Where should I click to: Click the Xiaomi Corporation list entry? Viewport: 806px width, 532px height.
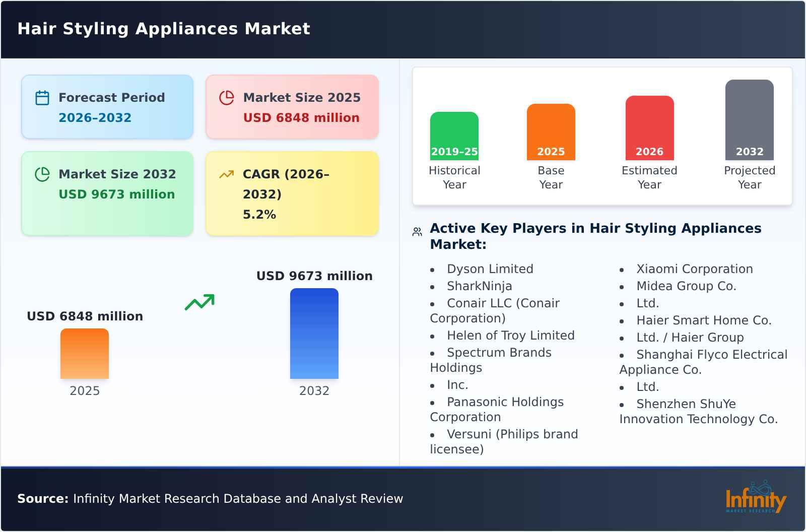(695, 269)
